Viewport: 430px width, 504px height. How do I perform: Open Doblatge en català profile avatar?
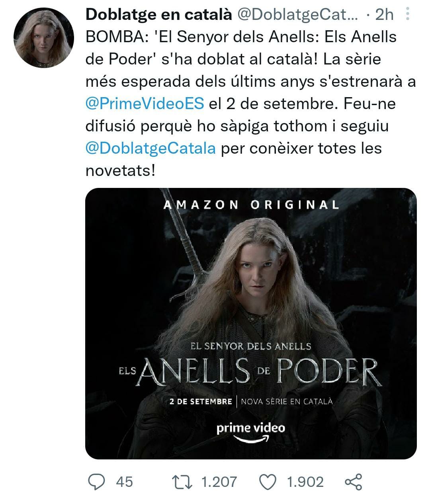44,38
